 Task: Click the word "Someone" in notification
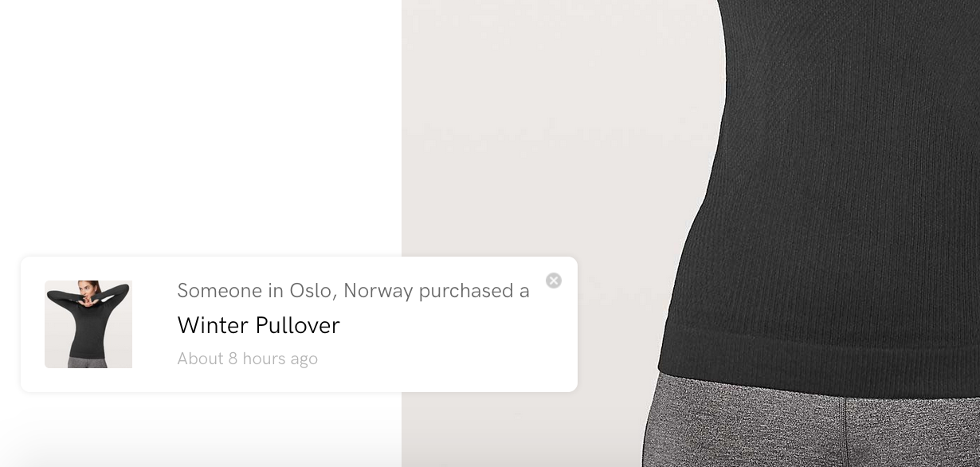coord(219,291)
